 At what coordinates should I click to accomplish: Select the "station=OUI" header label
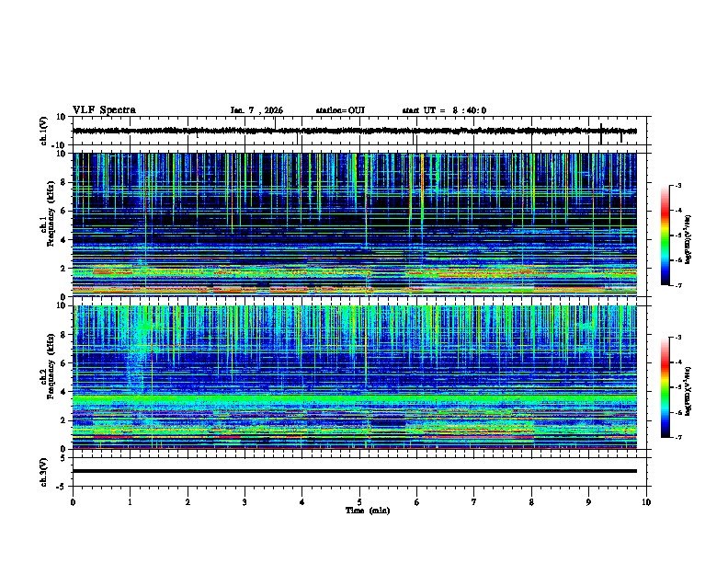340,110
